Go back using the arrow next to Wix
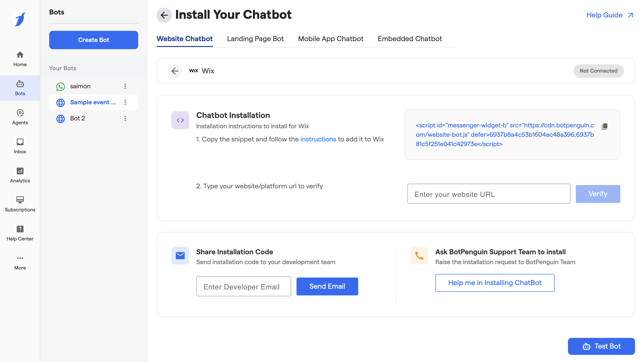Screen dimensions: 644x362 point(175,71)
